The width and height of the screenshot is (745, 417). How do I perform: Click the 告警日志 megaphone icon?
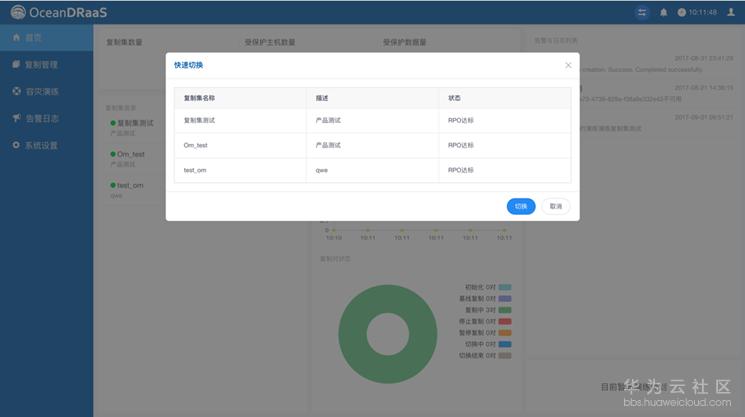17,118
